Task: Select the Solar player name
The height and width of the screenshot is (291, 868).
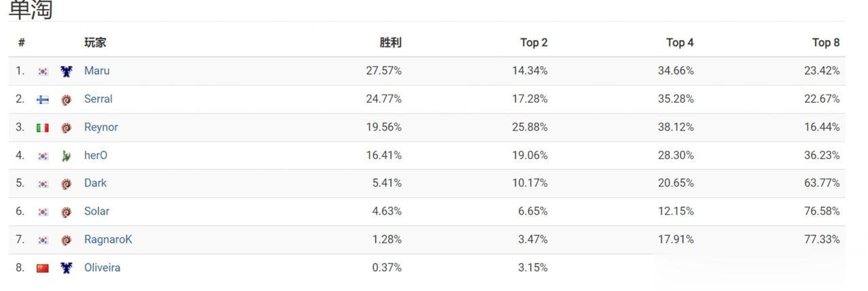Action: 97,211
